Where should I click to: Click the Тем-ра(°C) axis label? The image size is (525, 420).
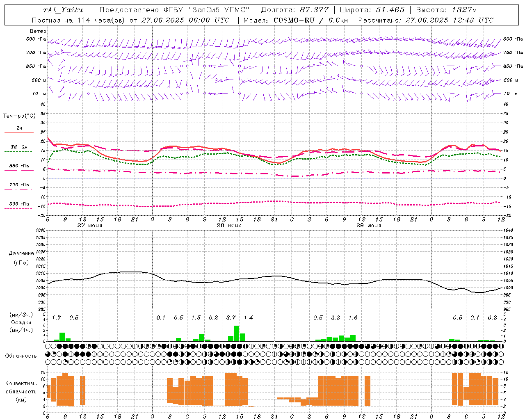tap(19, 116)
